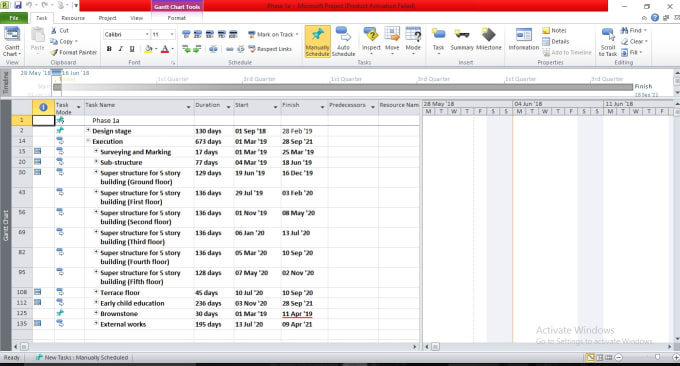The image size is (680, 366).
Task: Open the font name Calibri dropdown
Action: point(147,34)
